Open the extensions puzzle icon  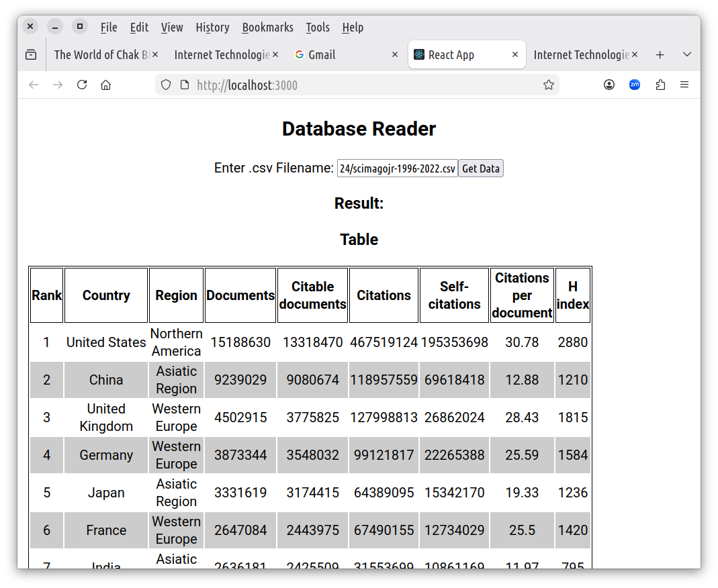pos(660,85)
